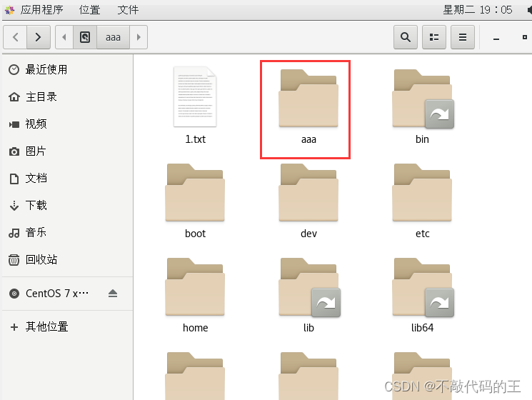Screen dimensions: 532x400
Task: Open the 位置 menu
Action: point(89,9)
